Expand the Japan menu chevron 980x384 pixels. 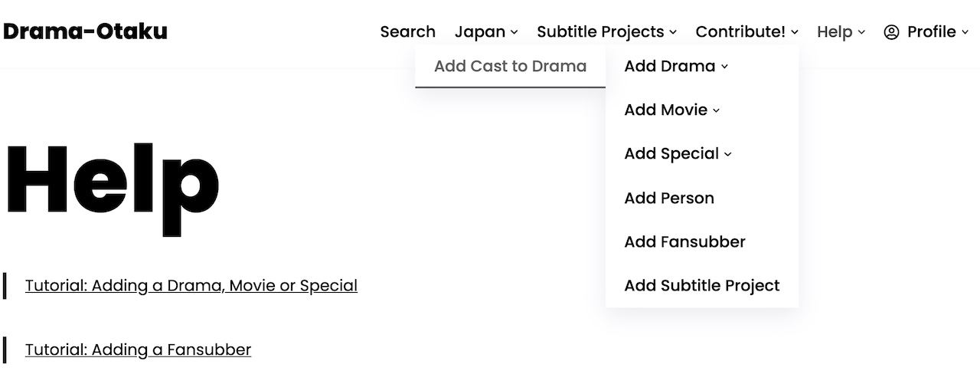pos(514,32)
